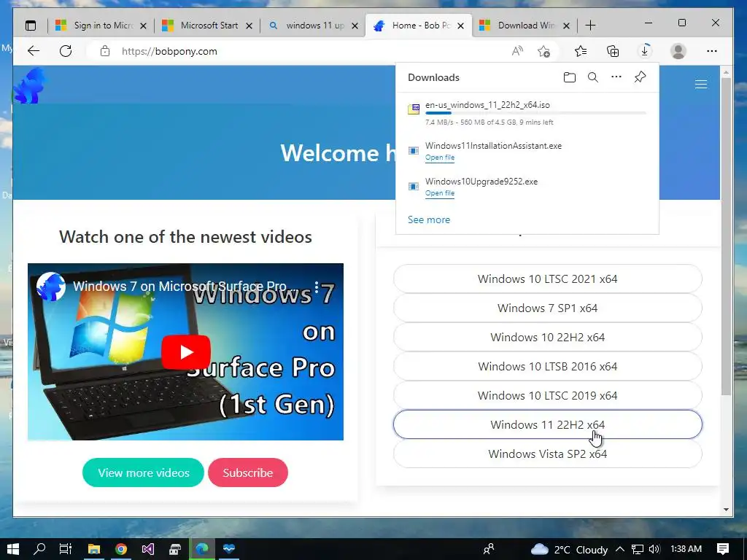Open the downloads folder icon
Viewport: 747px width, 560px height.
pos(569,77)
